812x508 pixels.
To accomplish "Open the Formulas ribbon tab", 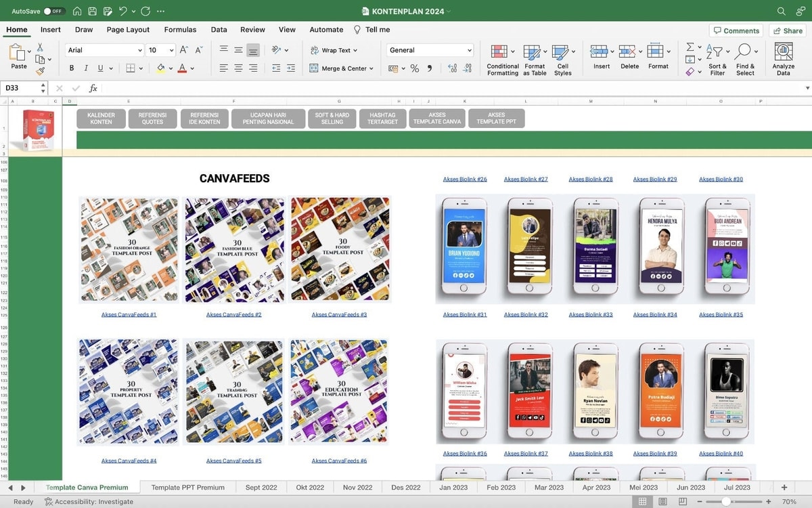I will click(180, 30).
